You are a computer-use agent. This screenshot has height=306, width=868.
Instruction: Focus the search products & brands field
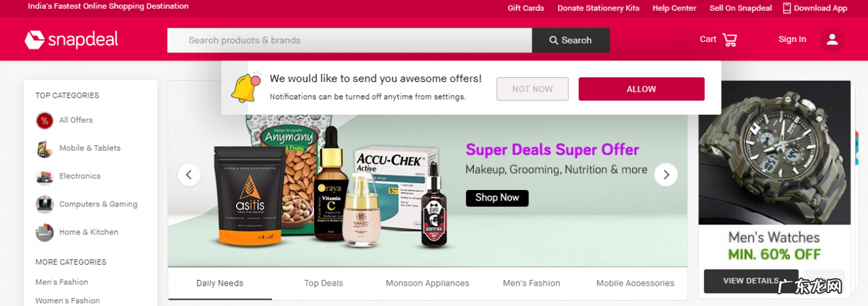click(350, 40)
